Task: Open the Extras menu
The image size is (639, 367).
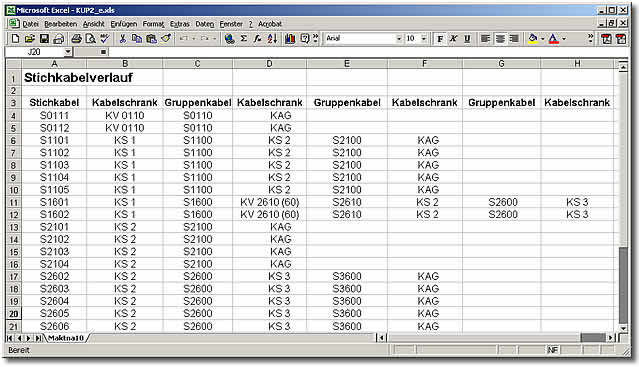Action: (180, 24)
